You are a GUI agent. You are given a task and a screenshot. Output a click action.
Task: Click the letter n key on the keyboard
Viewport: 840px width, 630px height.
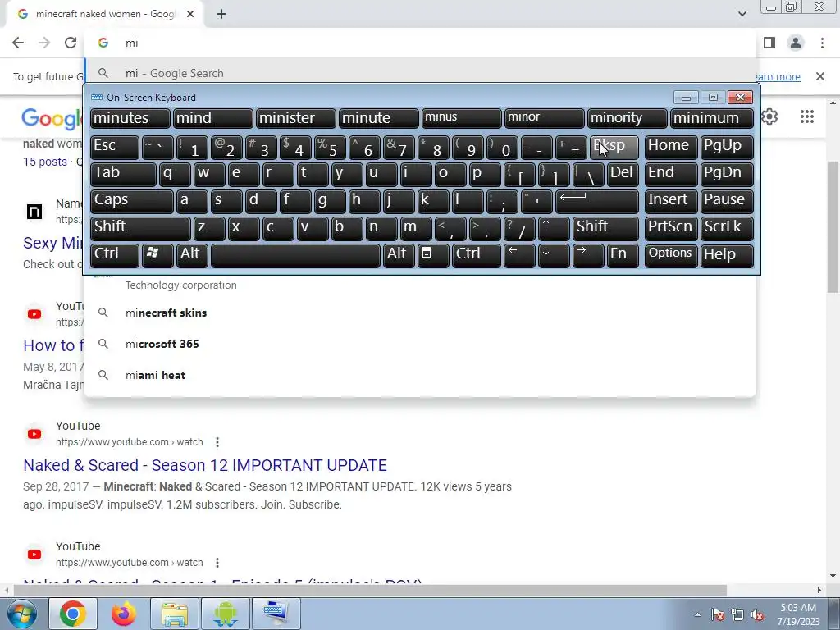381,228
